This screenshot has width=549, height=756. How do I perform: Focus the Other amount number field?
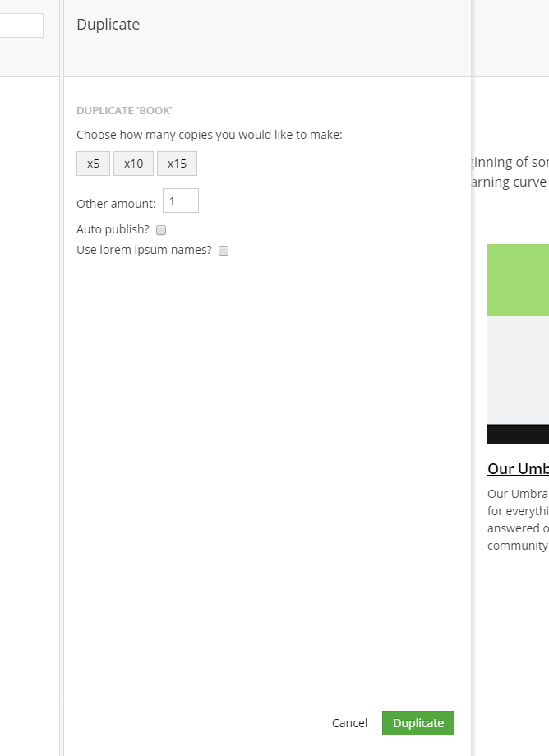point(181,201)
